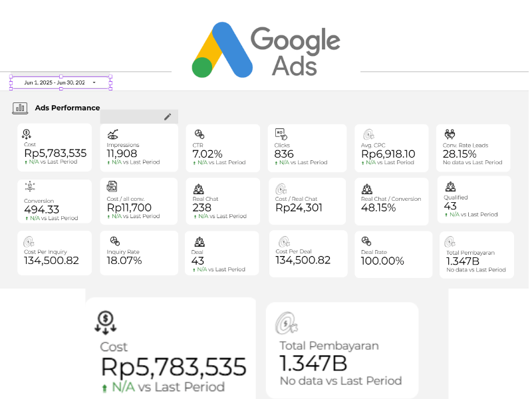
Task: Click the Impressions eye icon
Action: [x=112, y=134]
